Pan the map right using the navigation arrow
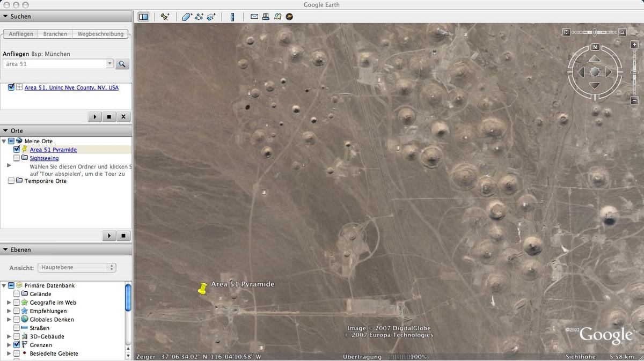The height and width of the screenshot is (361, 644). coord(609,71)
